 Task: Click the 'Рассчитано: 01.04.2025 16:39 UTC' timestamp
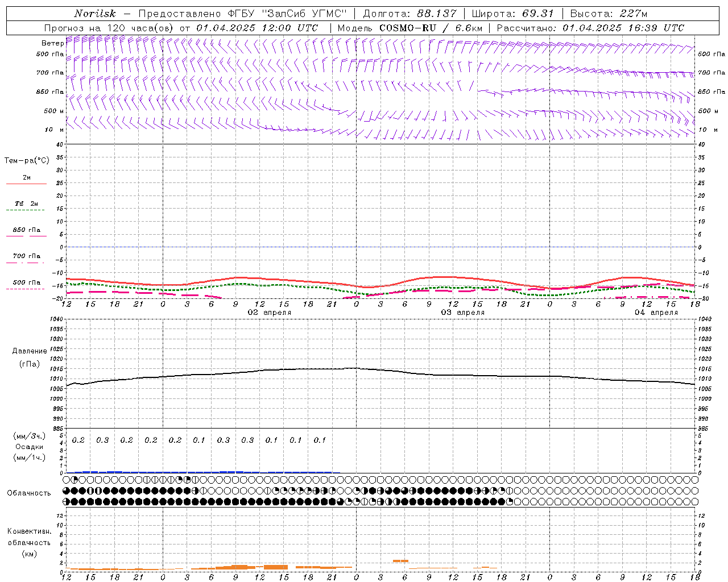[590, 28]
